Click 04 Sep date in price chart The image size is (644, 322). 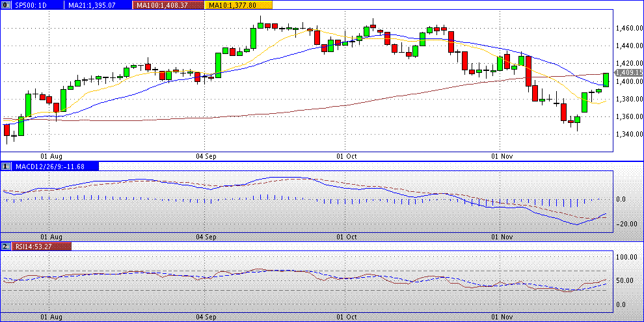[206, 157]
